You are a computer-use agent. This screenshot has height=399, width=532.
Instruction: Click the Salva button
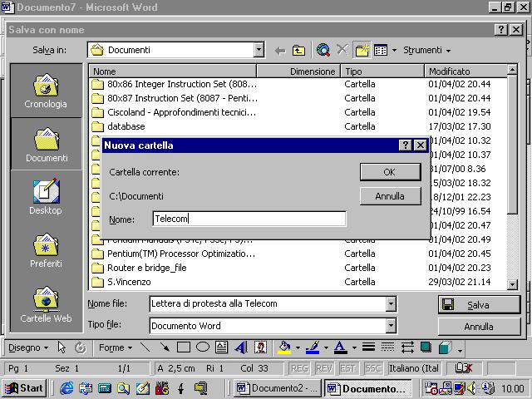click(479, 305)
